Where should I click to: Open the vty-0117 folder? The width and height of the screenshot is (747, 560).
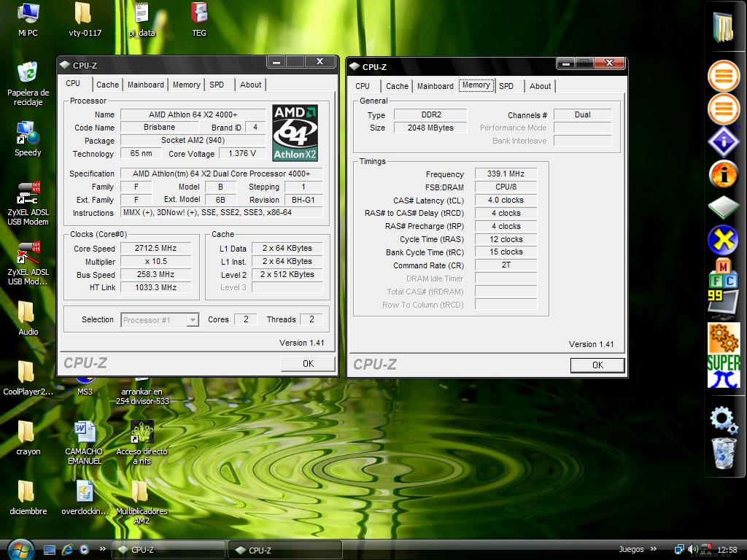85,19
